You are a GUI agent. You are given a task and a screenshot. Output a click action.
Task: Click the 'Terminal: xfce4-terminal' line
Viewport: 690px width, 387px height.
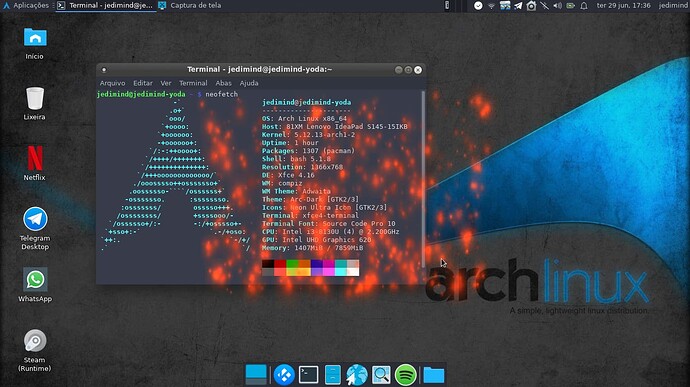click(x=310, y=216)
